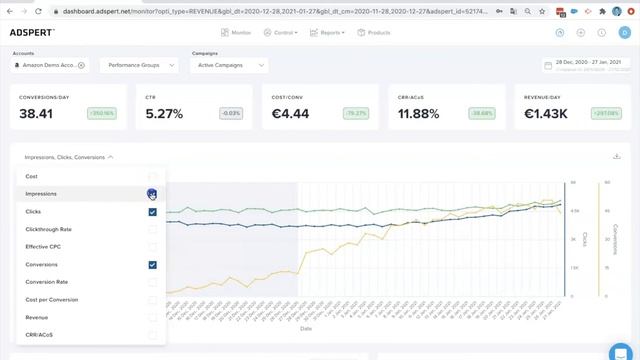Go to the Monitor page
The image size is (640, 360).
236,33
